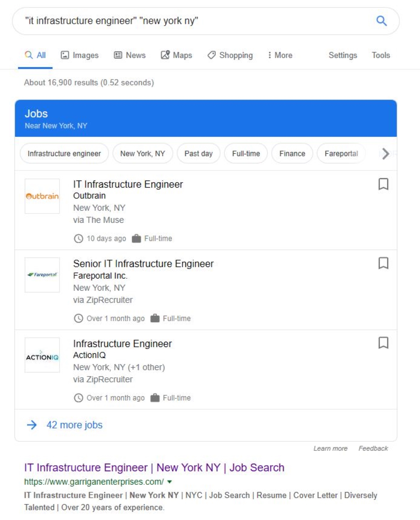Open the More search options menu

280,55
